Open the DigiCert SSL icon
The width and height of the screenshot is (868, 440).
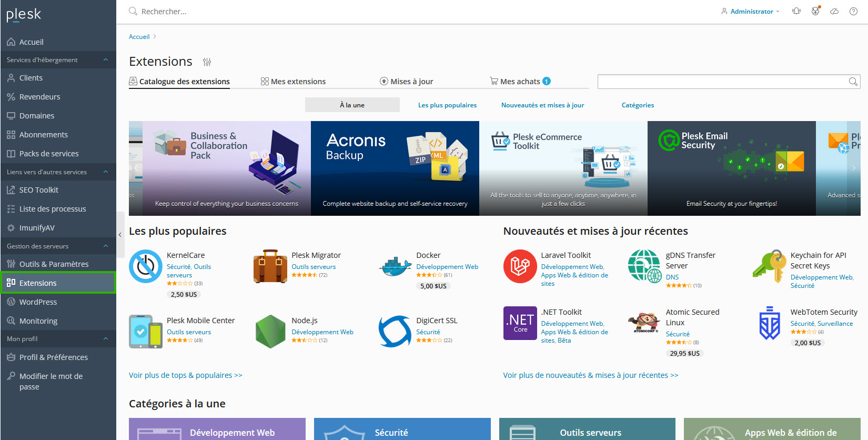coord(395,332)
